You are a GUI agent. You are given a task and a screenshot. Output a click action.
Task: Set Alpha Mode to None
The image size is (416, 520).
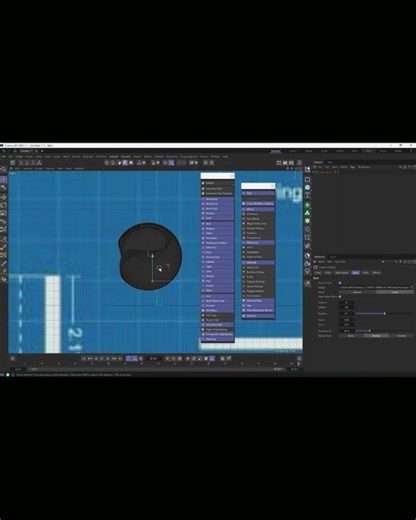[x=351, y=336]
